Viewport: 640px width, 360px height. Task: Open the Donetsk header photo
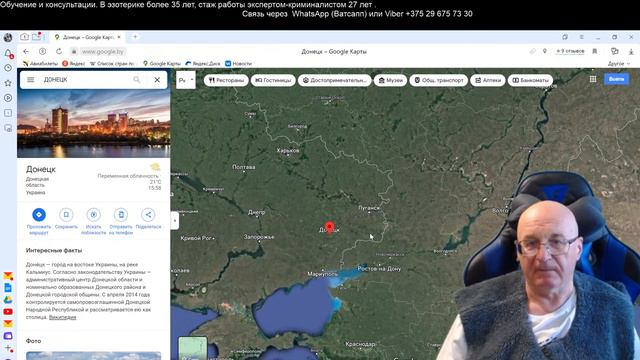coord(93,124)
